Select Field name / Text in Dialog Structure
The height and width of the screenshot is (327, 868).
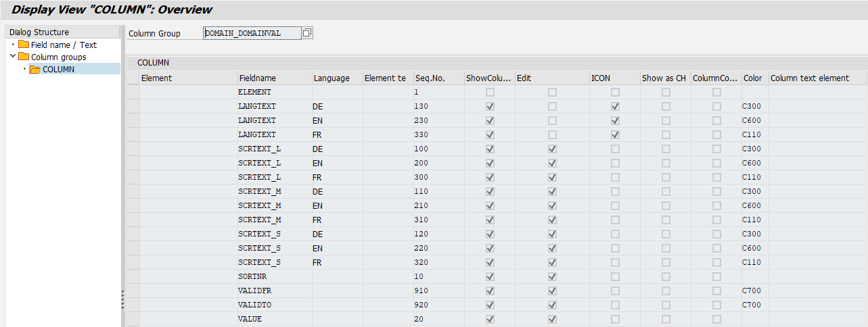pyautogui.click(x=64, y=45)
